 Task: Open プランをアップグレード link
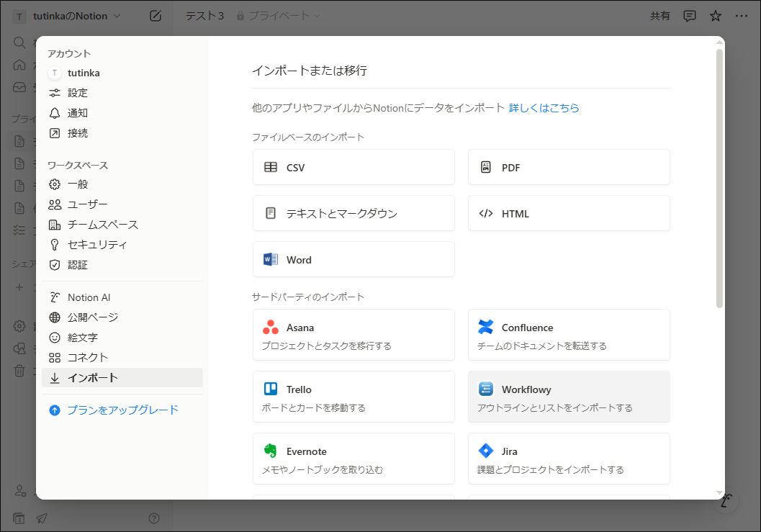[122, 410]
